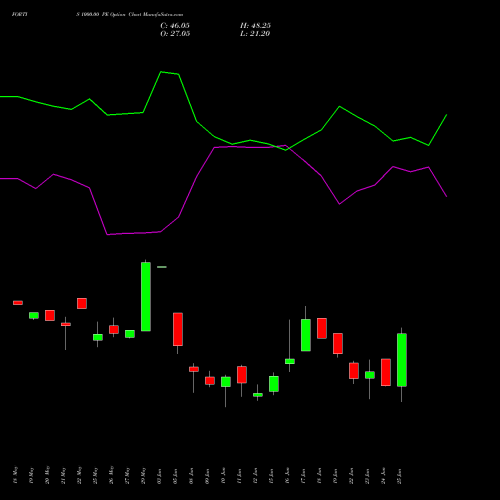This screenshot has width=500, height=500.
Task: Click the red candle for 05 Jun
Action: [178, 329]
